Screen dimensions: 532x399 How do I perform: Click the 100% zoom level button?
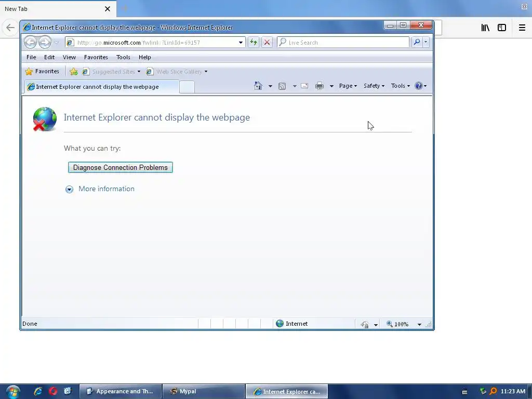tap(397, 324)
